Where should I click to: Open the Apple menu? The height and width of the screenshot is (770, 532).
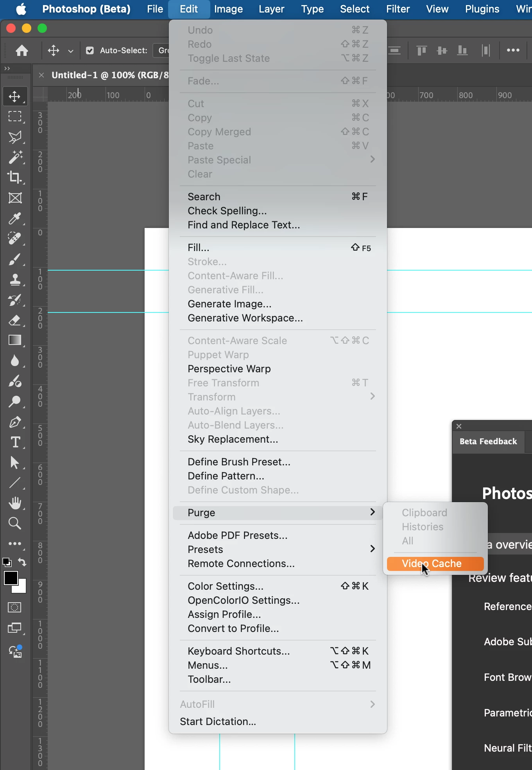point(21,9)
